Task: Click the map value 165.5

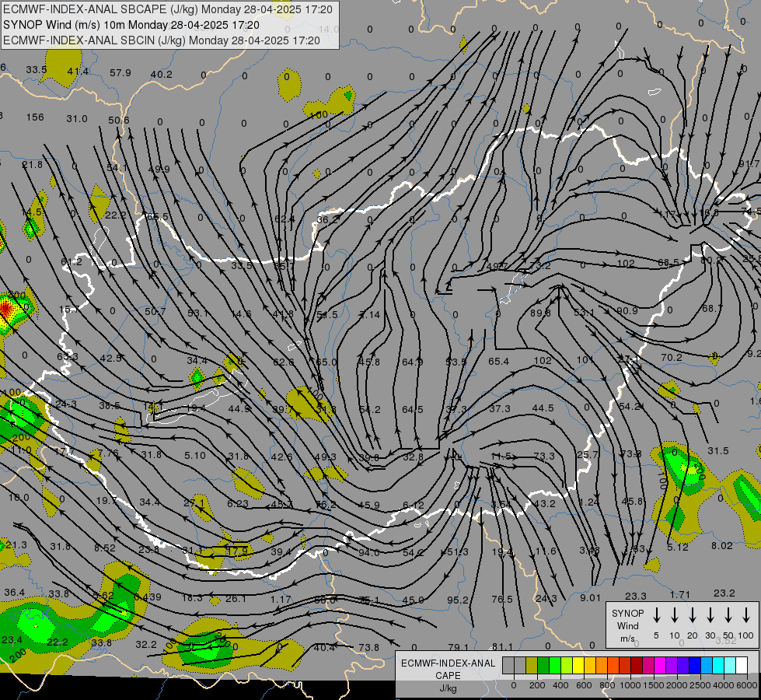Action: click(157, 217)
